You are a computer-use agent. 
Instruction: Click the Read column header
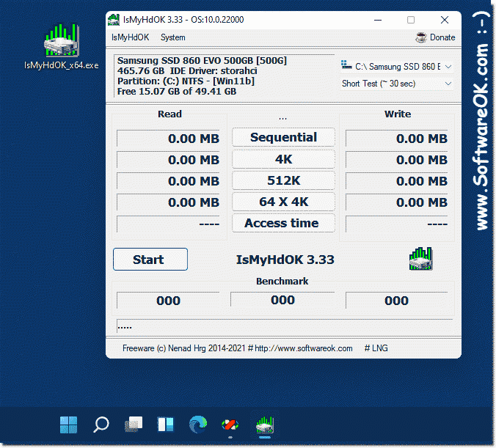click(169, 114)
